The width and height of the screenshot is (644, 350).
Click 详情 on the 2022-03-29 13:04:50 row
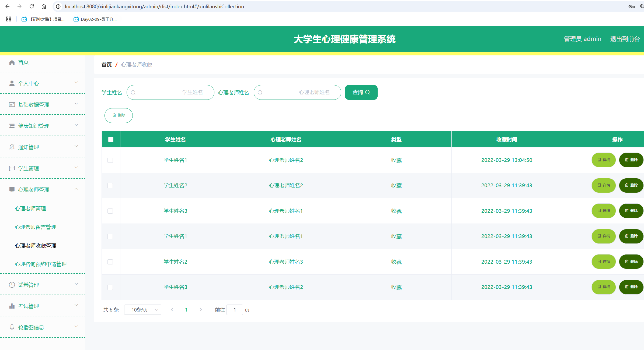tap(604, 160)
